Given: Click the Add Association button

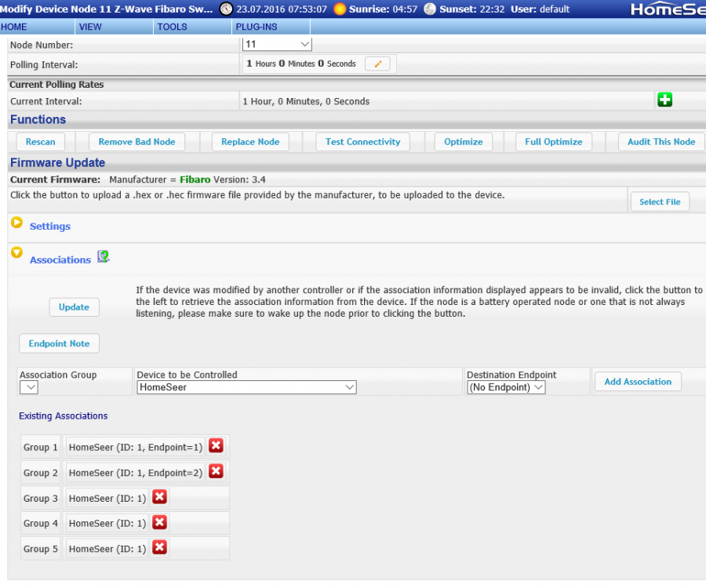Looking at the screenshot, I should click(637, 382).
